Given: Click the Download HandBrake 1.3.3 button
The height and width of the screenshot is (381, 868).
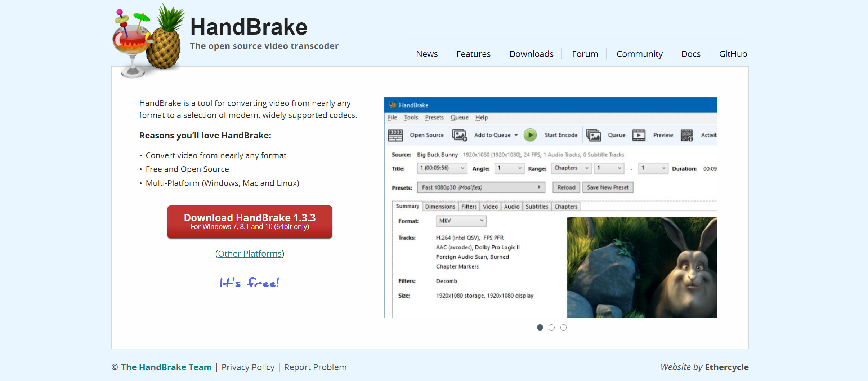Looking at the screenshot, I should [x=250, y=222].
